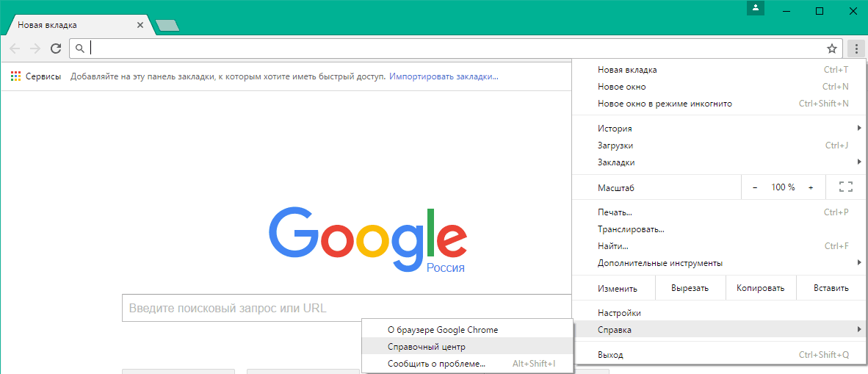Click the fullscreen icon in Масштаб row
This screenshot has width=868, height=374.
845,187
